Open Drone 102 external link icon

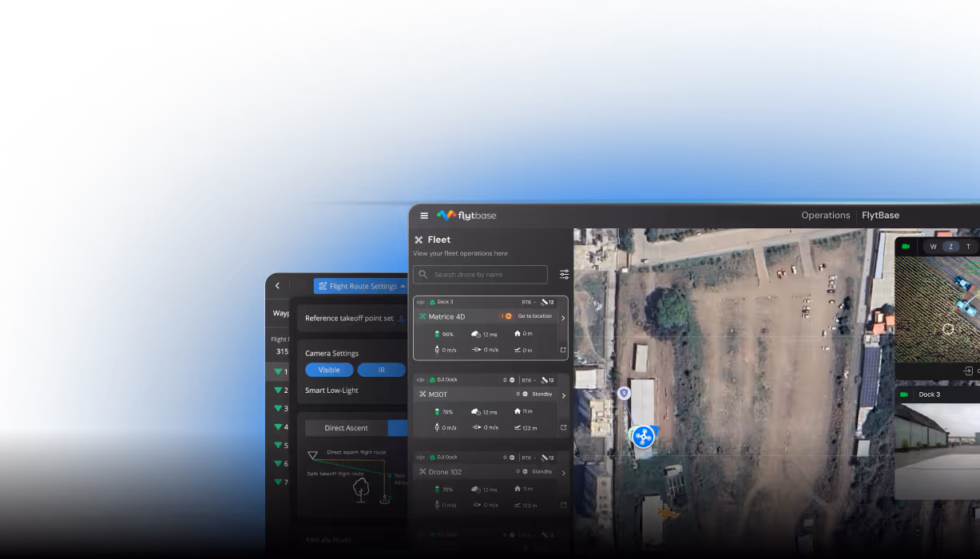(x=563, y=505)
